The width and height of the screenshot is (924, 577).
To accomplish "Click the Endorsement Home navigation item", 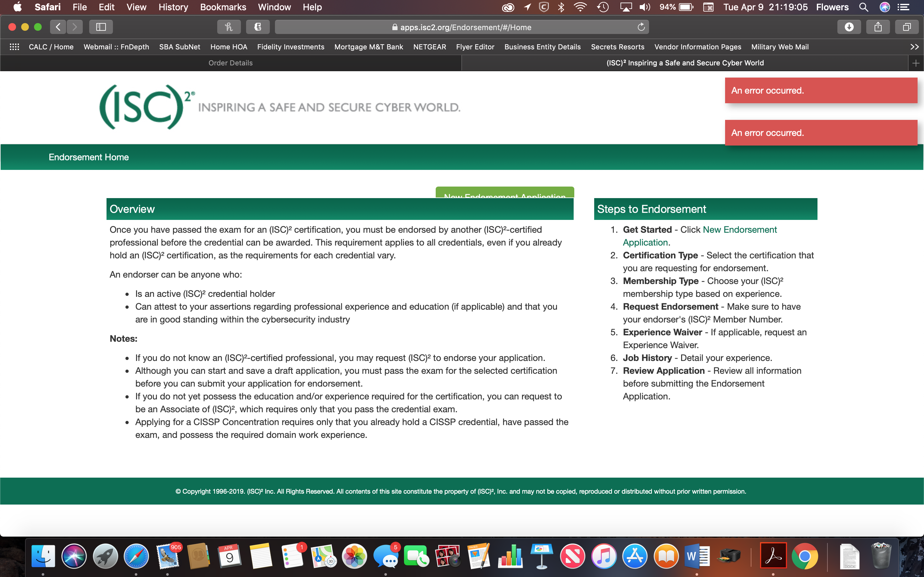I will pos(89,157).
